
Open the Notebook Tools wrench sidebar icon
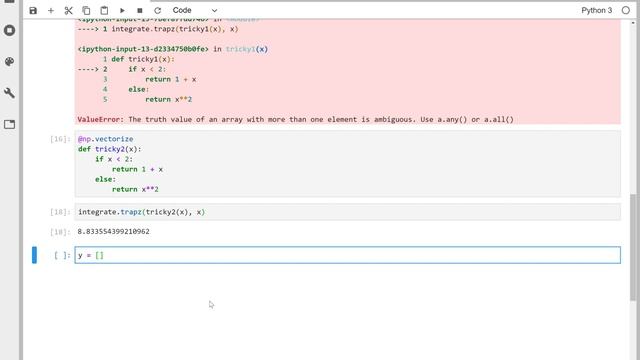(9, 93)
